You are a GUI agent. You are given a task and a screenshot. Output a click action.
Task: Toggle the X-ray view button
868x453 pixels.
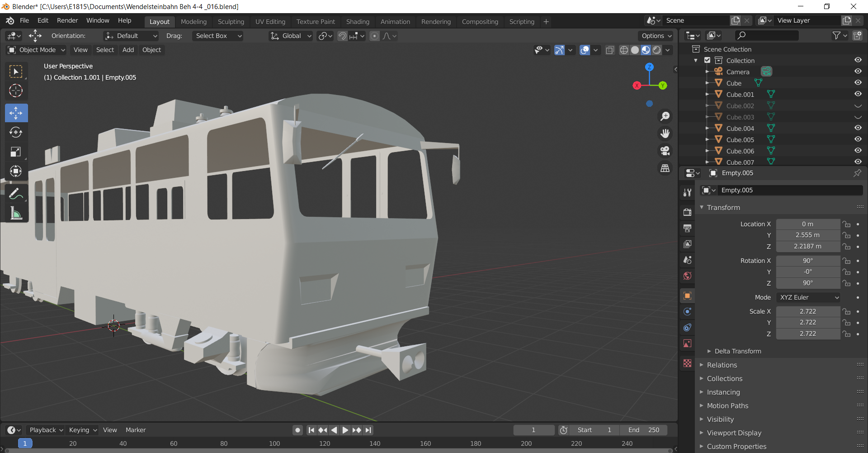pyautogui.click(x=609, y=50)
